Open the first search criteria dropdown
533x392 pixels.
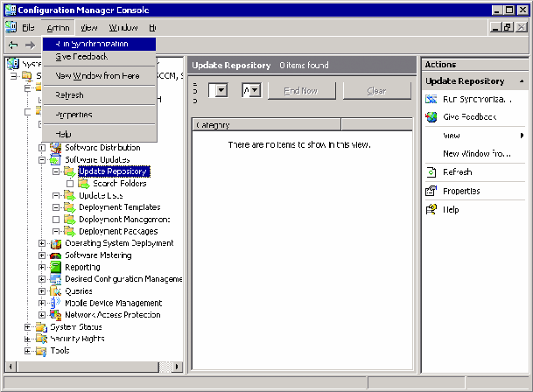pos(221,90)
